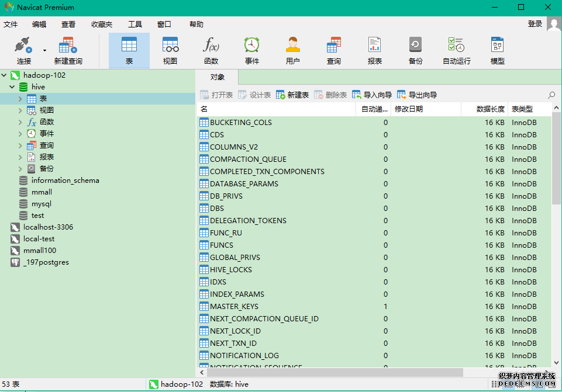Switch to the 对象 (Objects) tab
This screenshot has width=562, height=392.
217,77
